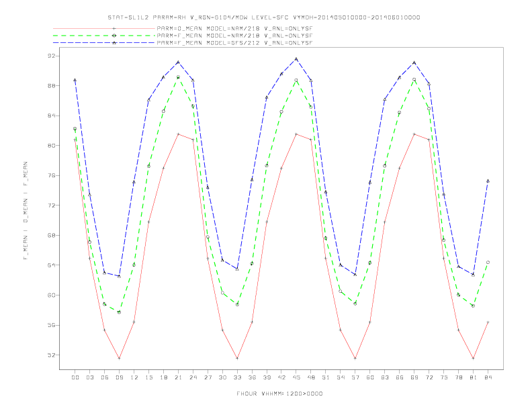The image size is (532, 411).
Task: Click the x-axis tick label 00
Action: click(75, 377)
